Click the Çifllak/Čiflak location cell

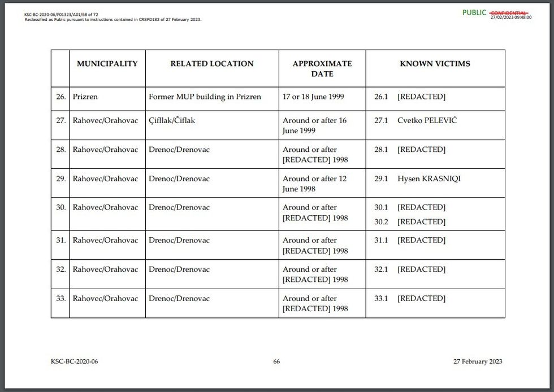tap(172, 120)
